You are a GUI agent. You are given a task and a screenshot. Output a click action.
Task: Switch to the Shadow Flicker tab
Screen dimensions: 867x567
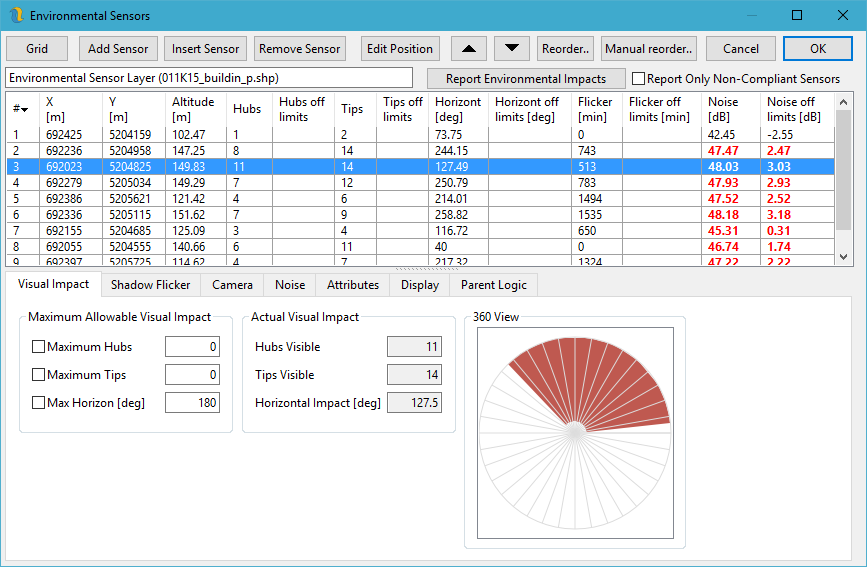pos(150,285)
